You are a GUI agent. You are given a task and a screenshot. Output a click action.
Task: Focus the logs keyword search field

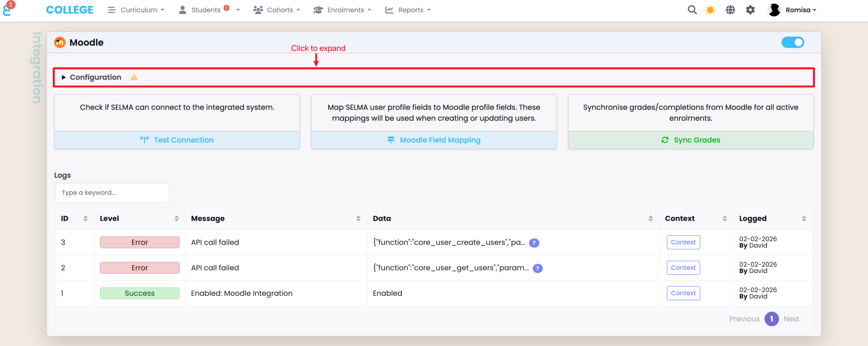(x=112, y=193)
